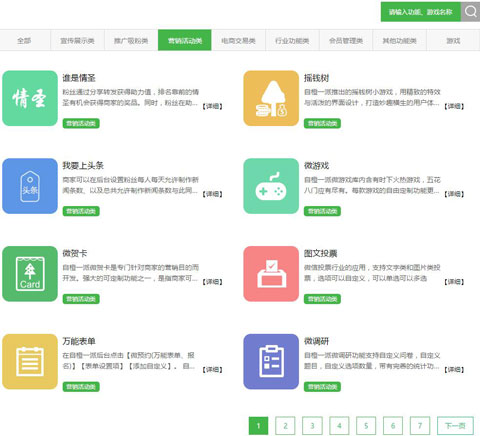Open 【详细】 link for 微贺卡

coord(213,282)
